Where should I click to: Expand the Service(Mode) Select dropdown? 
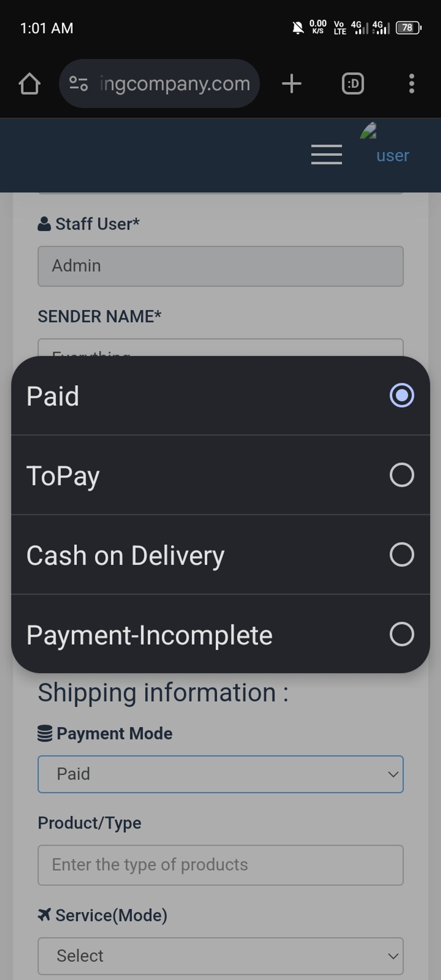coord(220,955)
